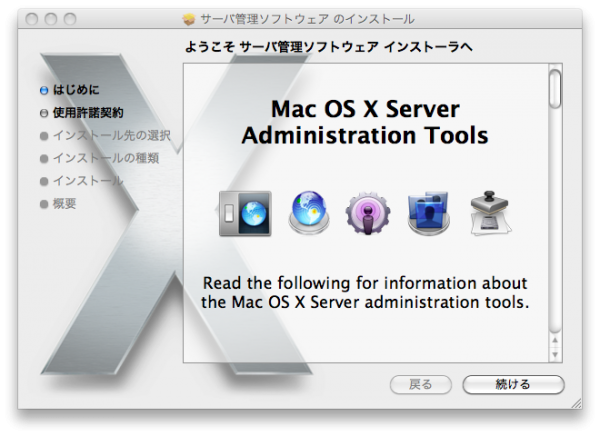Click the System Image Utility stamp icon
The image size is (600, 436).
(x=491, y=213)
